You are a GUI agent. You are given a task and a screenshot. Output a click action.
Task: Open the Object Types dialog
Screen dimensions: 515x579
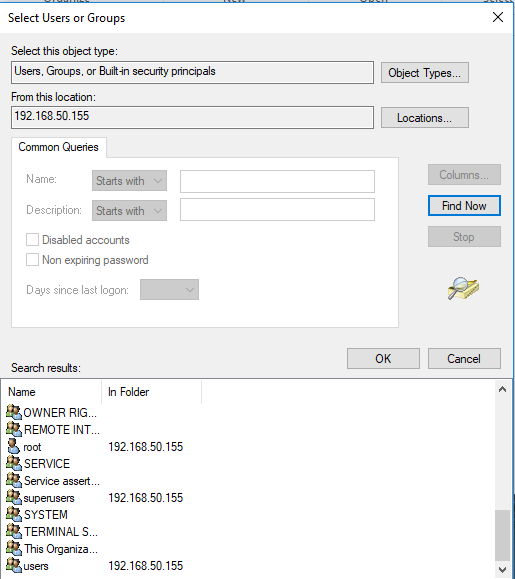425,72
